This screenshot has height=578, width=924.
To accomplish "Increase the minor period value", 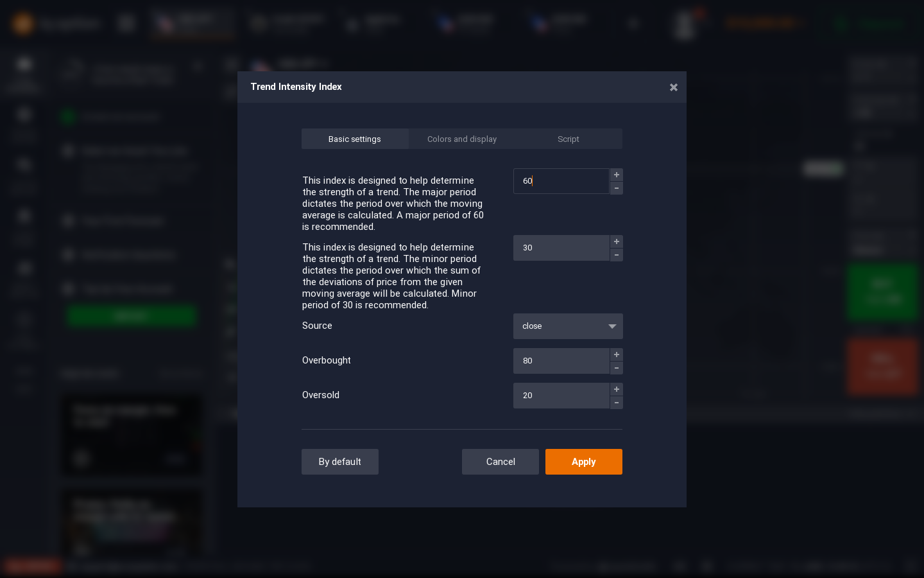I will (617, 241).
